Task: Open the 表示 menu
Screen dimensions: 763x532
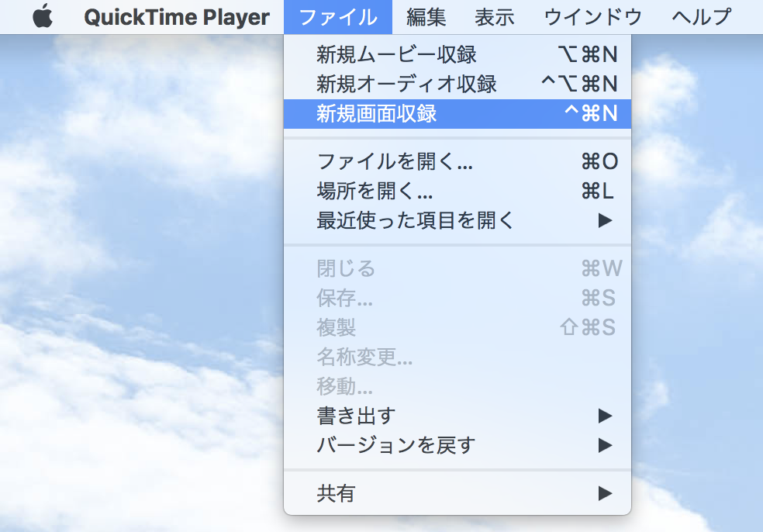Action: [495, 17]
